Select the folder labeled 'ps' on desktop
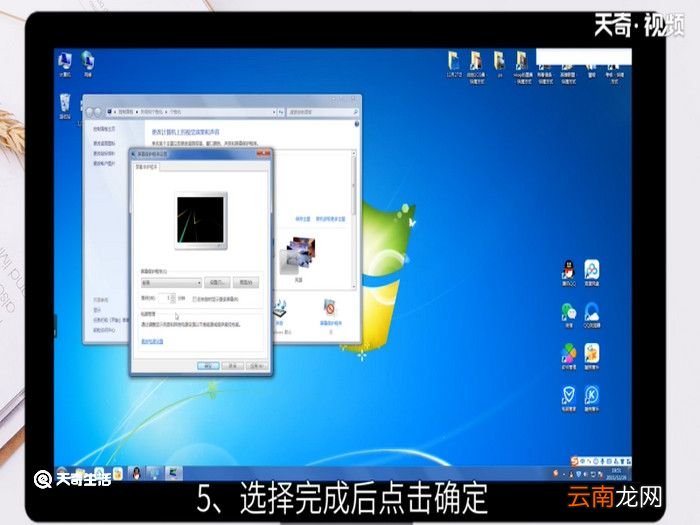 499,64
